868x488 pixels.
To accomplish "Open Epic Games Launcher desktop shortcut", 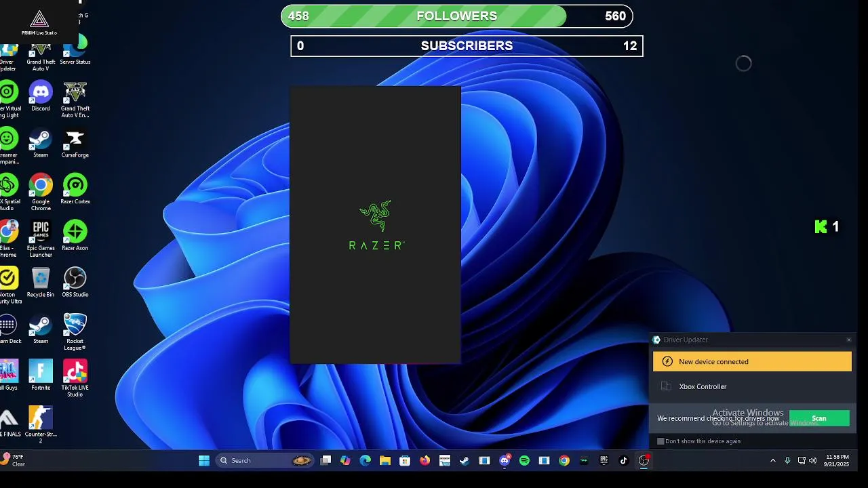I will point(41,239).
